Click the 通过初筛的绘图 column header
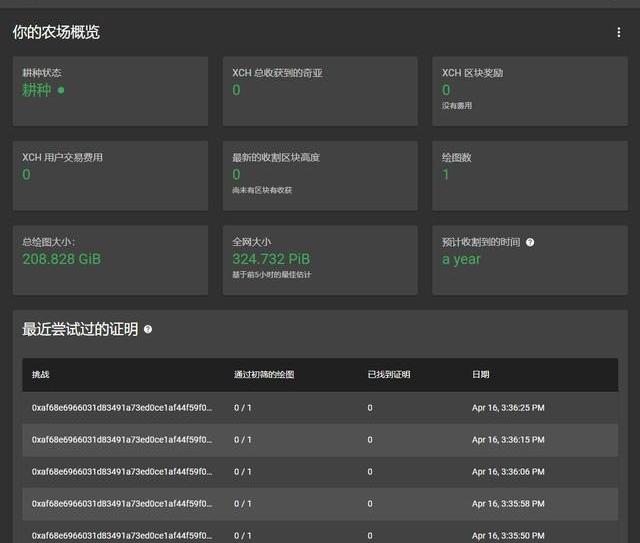Screen dimensions: 640x543 (264, 375)
